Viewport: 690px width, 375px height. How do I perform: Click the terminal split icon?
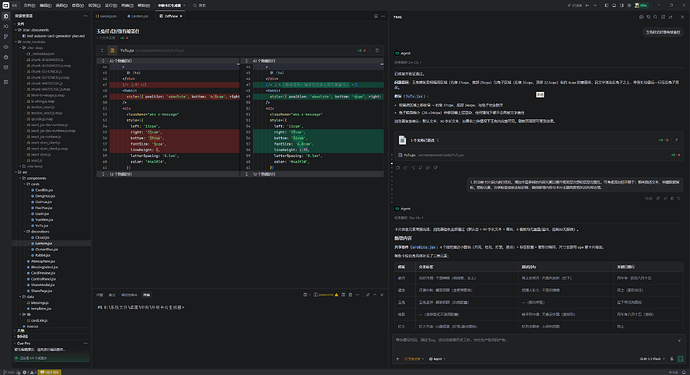[343, 295]
